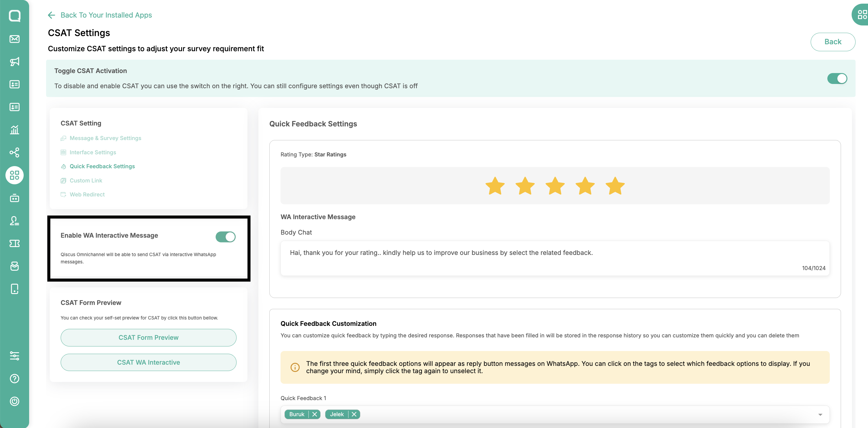Screen dimensions: 868x428
Task: Open the analytics bar chart icon
Action: pyautogui.click(x=15, y=130)
